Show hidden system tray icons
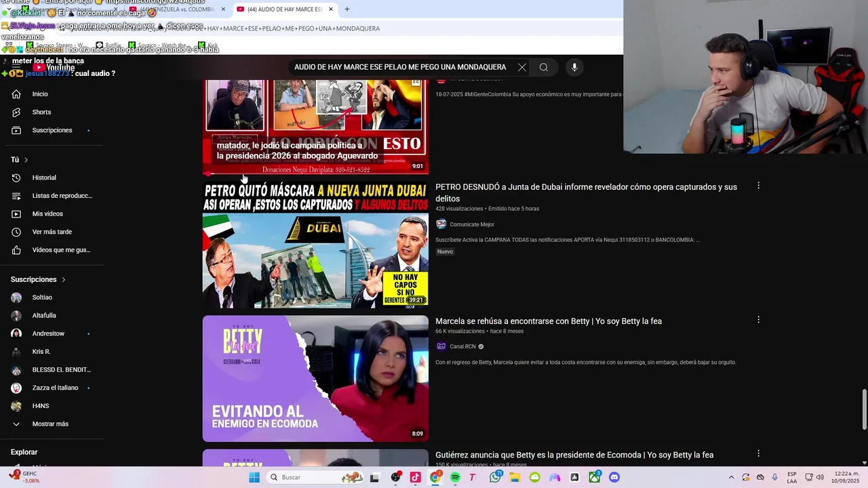 (731, 477)
